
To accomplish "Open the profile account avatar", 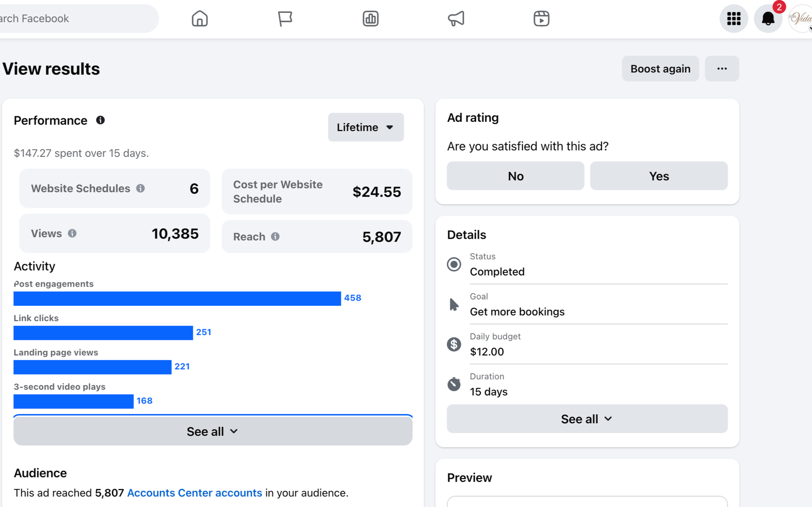I will (801, 18).
